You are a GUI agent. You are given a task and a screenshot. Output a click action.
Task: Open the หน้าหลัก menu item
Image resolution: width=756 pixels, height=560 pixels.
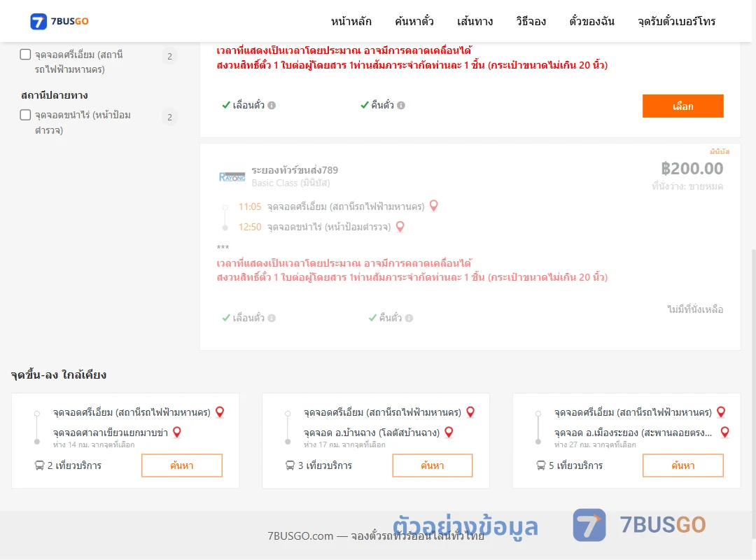tap(351, 21)
